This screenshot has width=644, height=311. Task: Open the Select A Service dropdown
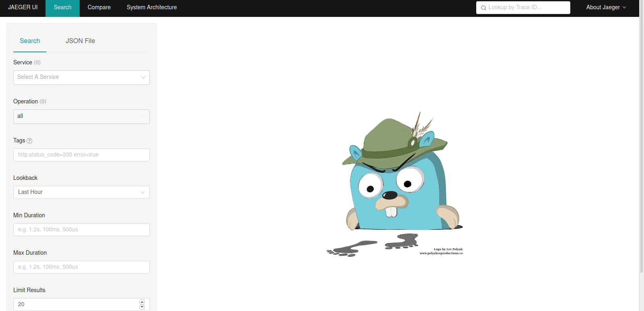pos(81,77)
